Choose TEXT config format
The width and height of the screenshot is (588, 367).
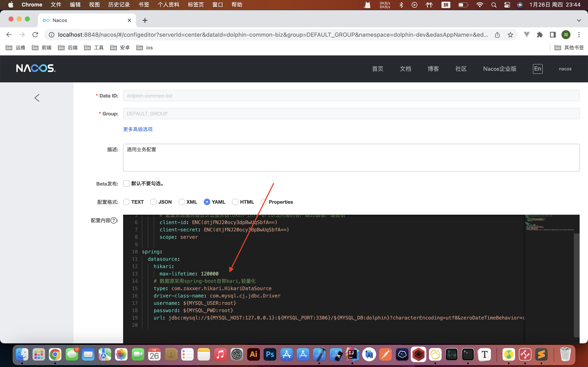tap(126, 202)
